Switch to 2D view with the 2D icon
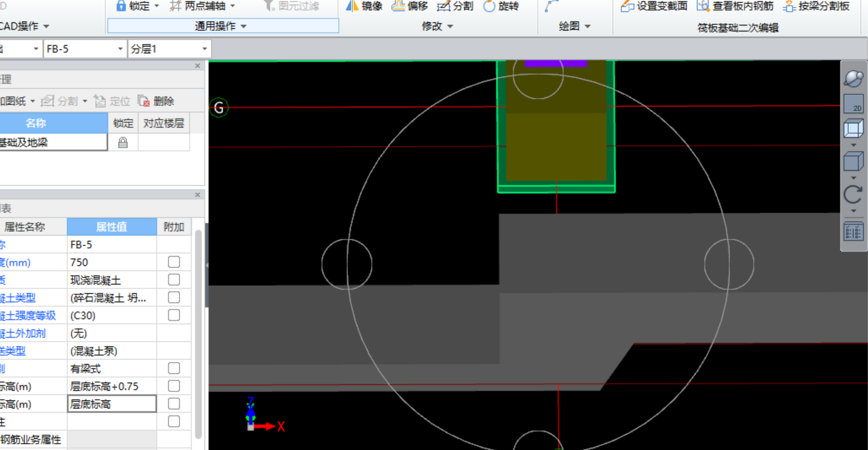This screenshot has width=868, height=450. (853, 103)
